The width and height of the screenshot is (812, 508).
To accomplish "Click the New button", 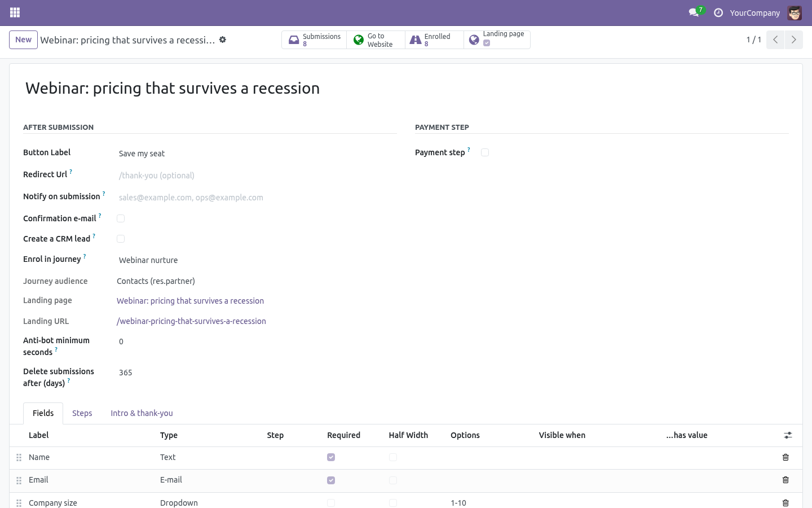I will (23, 40).
